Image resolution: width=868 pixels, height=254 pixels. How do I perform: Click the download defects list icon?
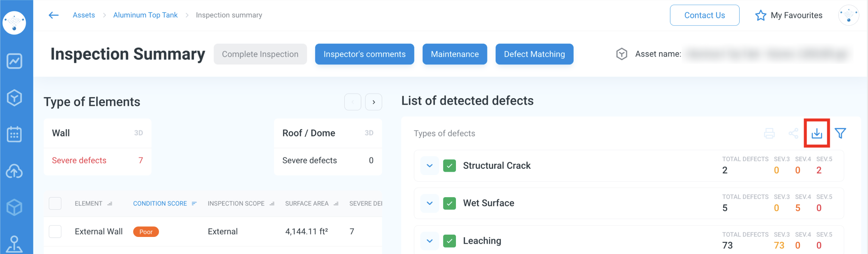tap(817, 133)
